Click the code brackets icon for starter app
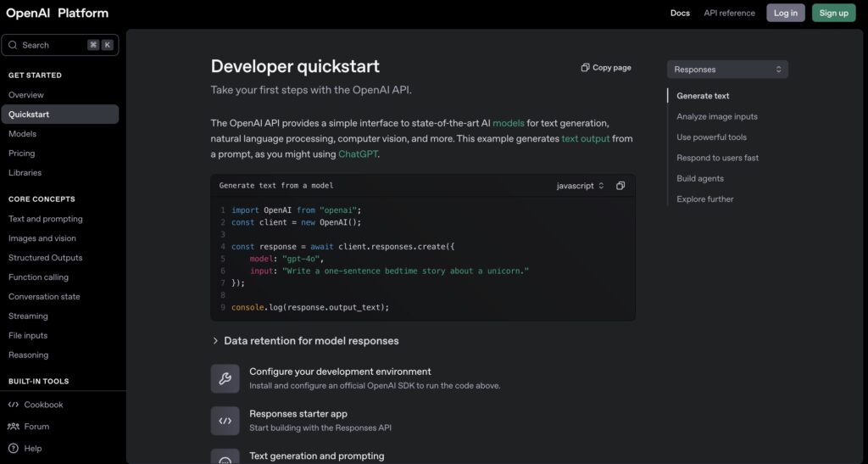 [x=225, y=421]
